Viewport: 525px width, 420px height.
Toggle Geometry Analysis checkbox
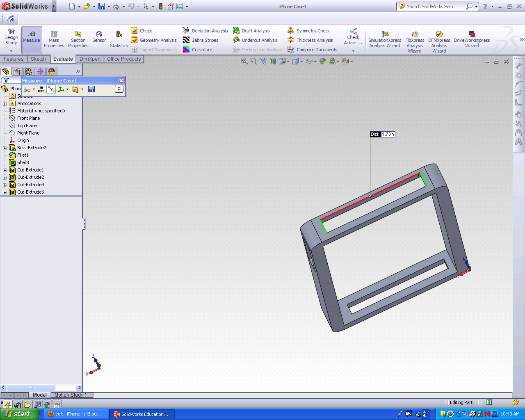coord(134,40)
